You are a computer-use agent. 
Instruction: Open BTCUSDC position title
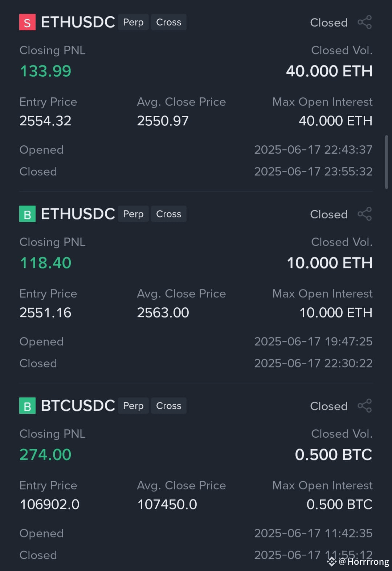[x=78, y=406]
